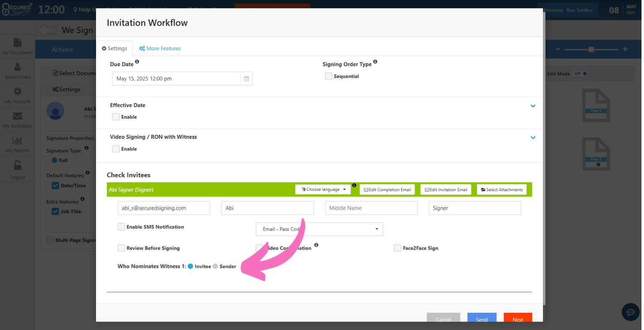Open the Due Date calendar picker icon
644x330 pixels.
[247, 79]
